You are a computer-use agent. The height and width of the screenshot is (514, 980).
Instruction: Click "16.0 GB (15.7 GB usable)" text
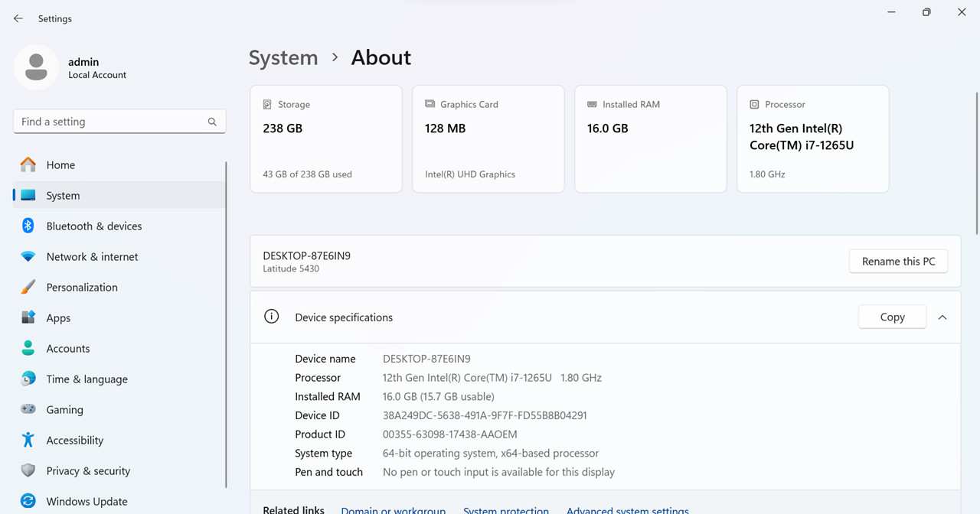439,396
